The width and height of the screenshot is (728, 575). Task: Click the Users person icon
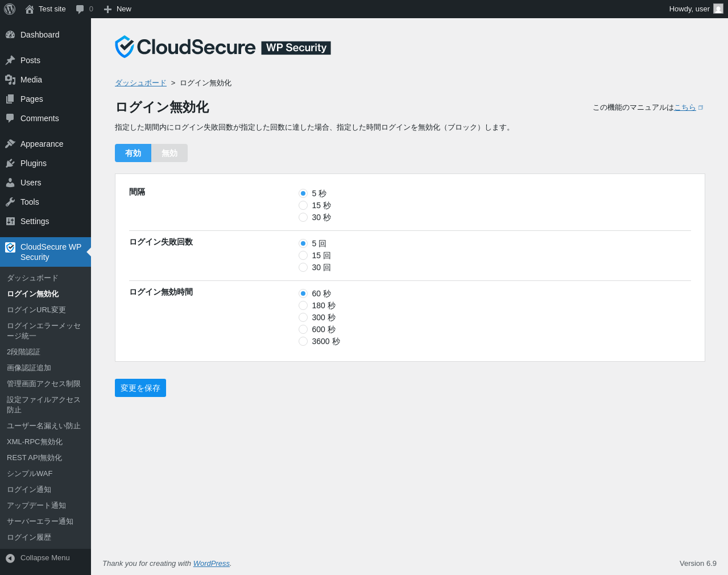[10, 183]
